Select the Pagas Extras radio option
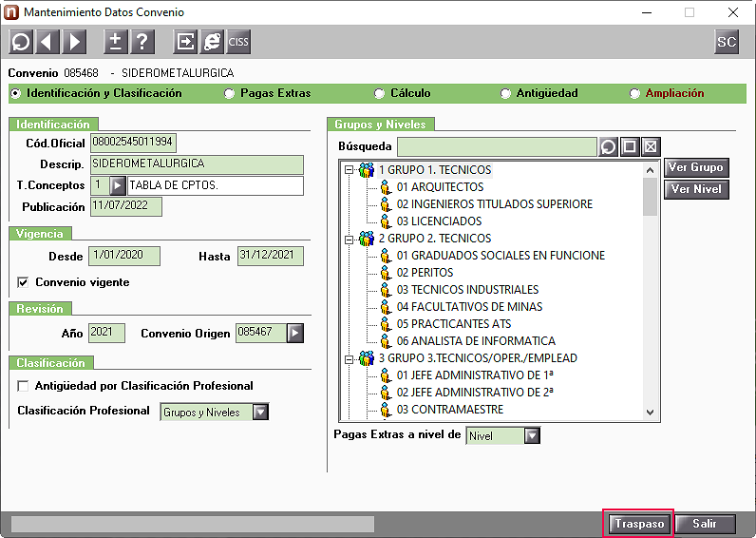756x538 pixels. 230,93
